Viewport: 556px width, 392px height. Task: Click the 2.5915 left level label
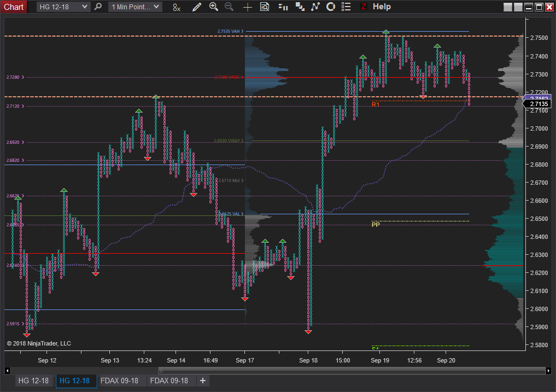(15, 324)
